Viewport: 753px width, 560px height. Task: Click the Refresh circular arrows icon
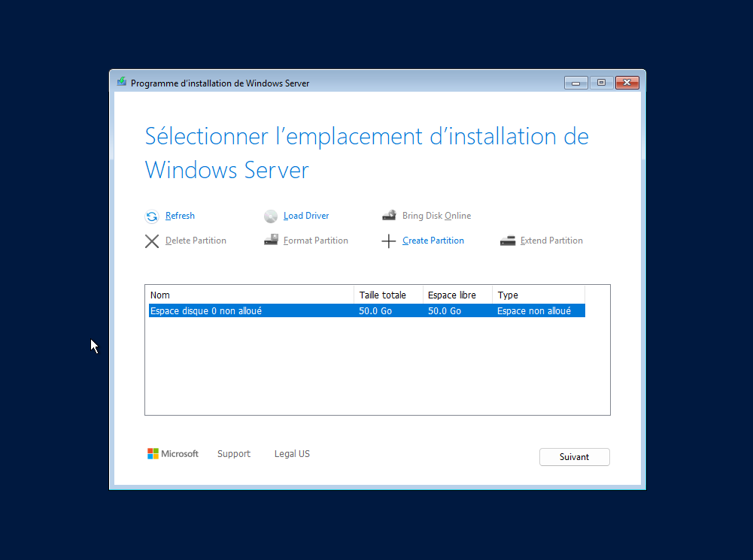click(152, 216)
